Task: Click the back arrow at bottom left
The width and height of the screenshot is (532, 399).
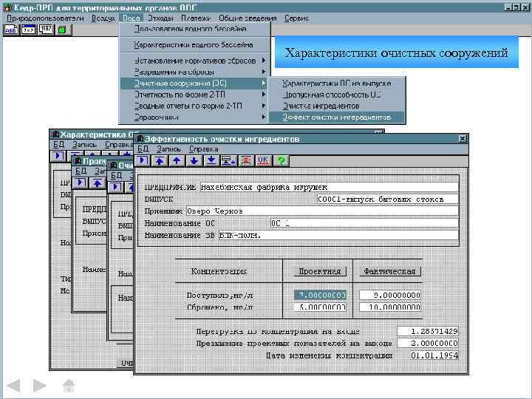Action: tap(14, 386)
